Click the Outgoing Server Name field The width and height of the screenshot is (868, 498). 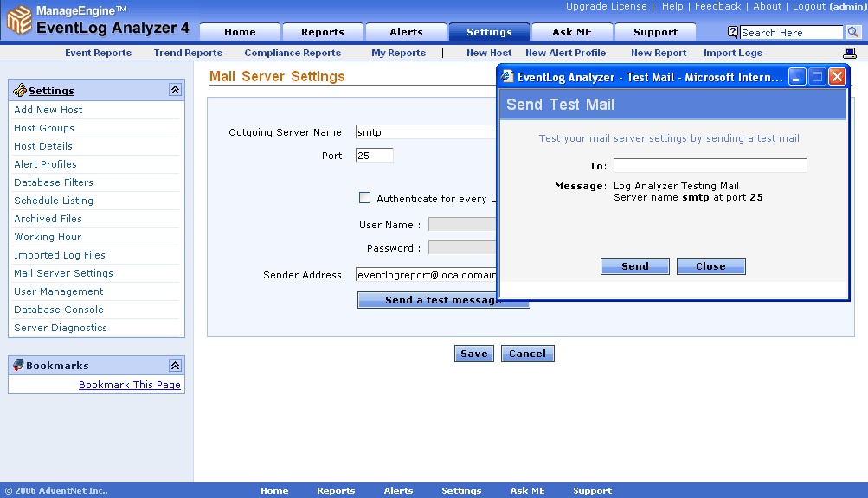[426, 132]
